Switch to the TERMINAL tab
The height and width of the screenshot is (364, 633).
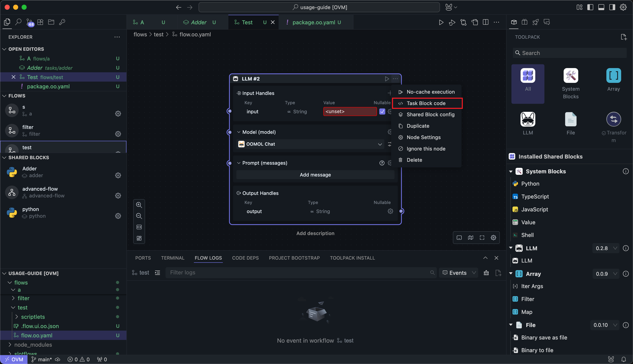pos(173,258)
